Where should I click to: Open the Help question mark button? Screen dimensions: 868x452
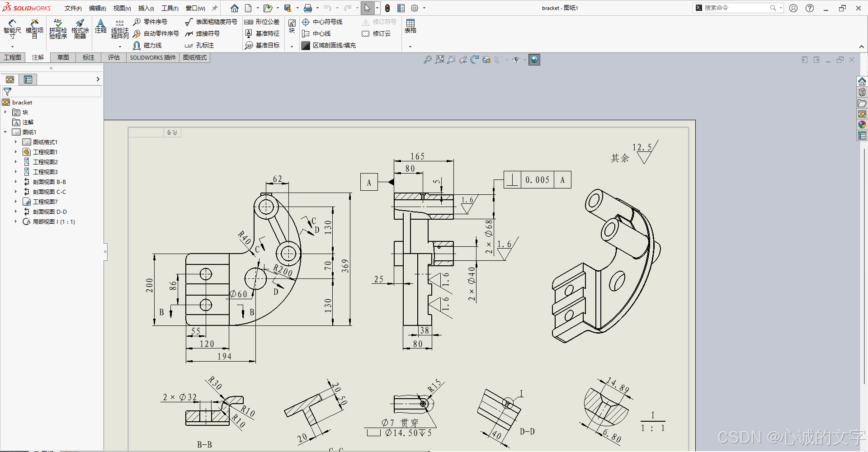click(810, 8)
